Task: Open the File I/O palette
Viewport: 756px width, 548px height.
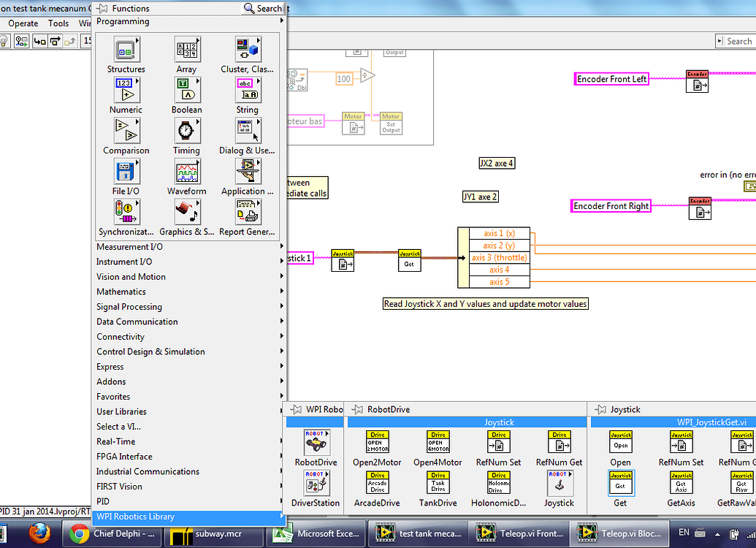Action: click(x=126, y=171)
